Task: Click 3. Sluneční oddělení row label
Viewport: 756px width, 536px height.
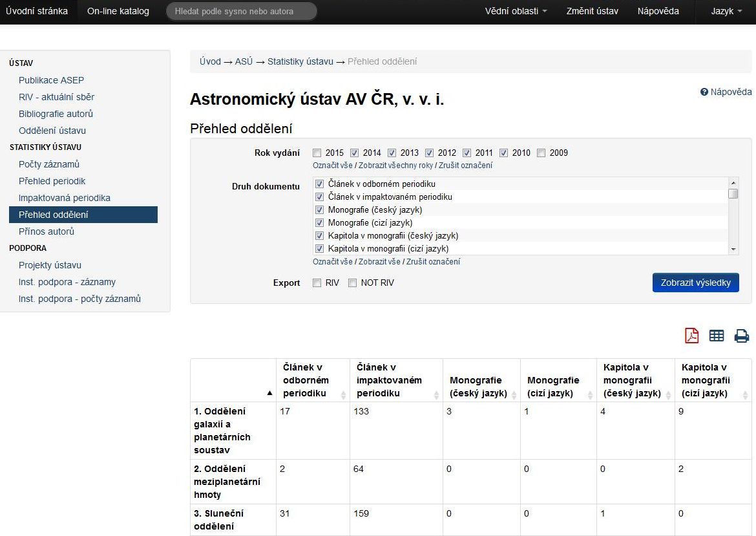Action: (219, 520)
